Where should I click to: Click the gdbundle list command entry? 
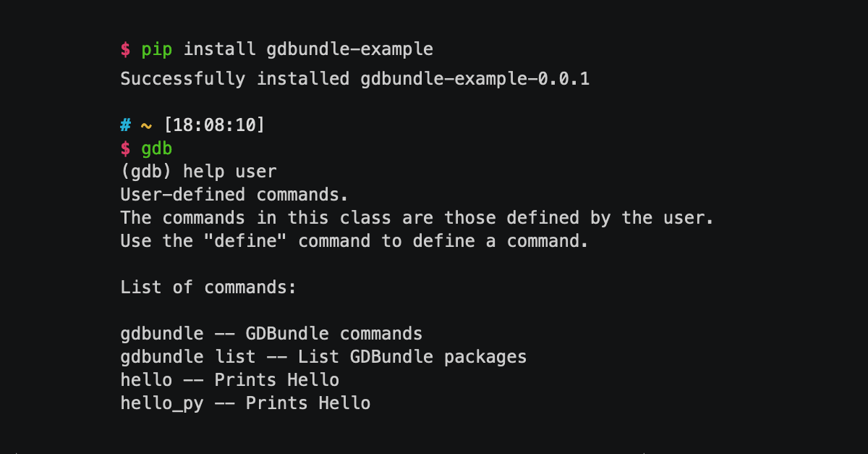pos(323,357)
